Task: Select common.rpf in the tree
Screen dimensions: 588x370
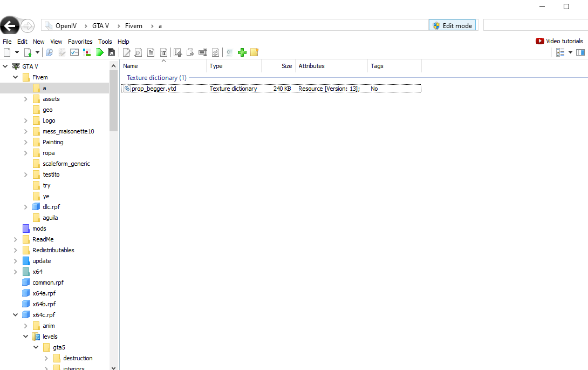Action: pyautogui.click(x=48, y=282)
